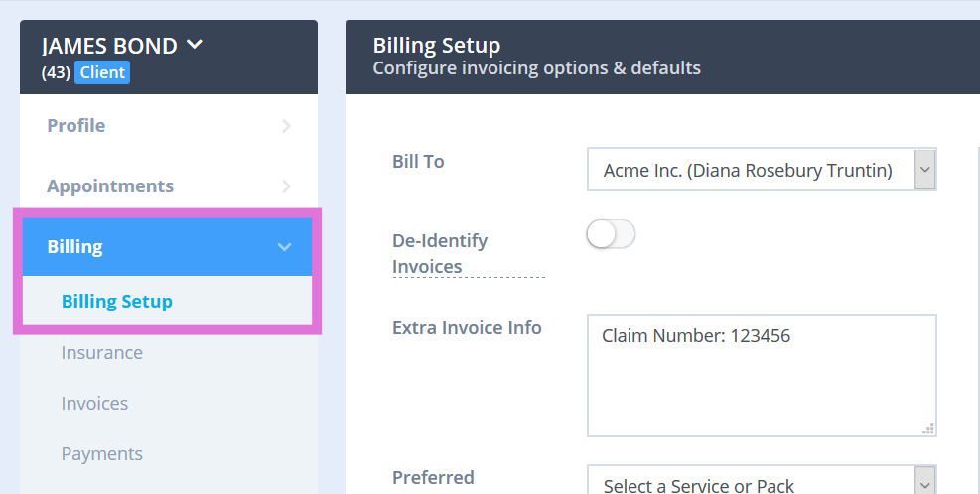980x494 pixels.
Task: Select Billing Setup in the sidebar
Action: click(x=117, y=302)
